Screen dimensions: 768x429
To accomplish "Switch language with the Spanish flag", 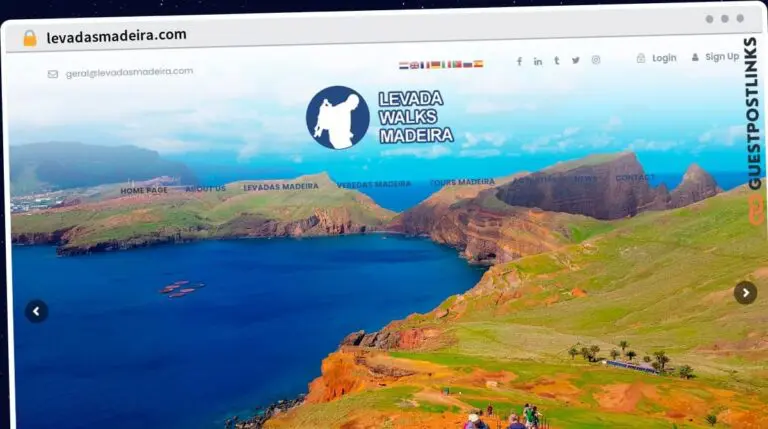I will tap(479, 64).
